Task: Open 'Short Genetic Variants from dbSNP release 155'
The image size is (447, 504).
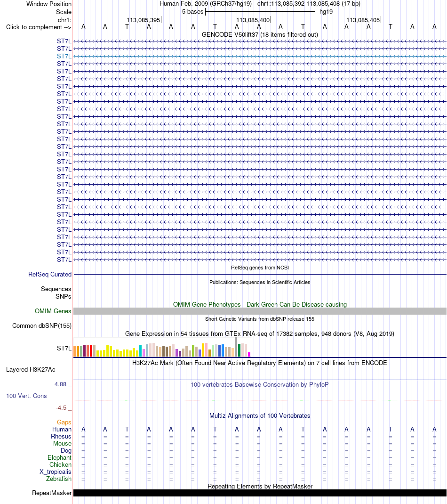Action: pyautogui.click(x=260, y=319)
